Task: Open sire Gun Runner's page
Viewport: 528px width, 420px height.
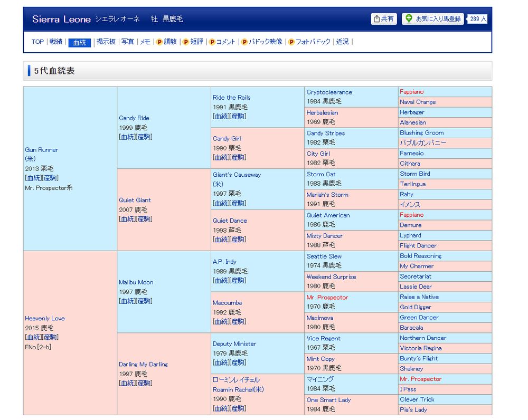Action: [x=41, y=150]
